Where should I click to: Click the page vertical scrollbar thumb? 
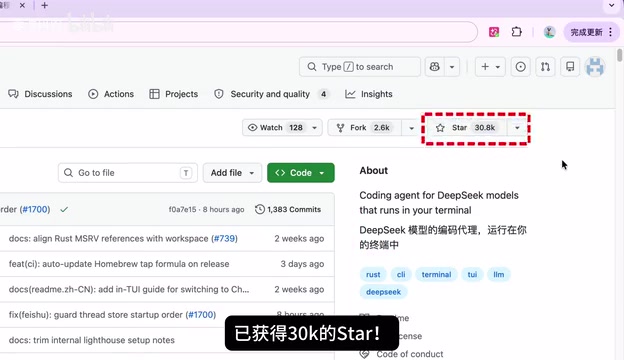tap(620, 55)
